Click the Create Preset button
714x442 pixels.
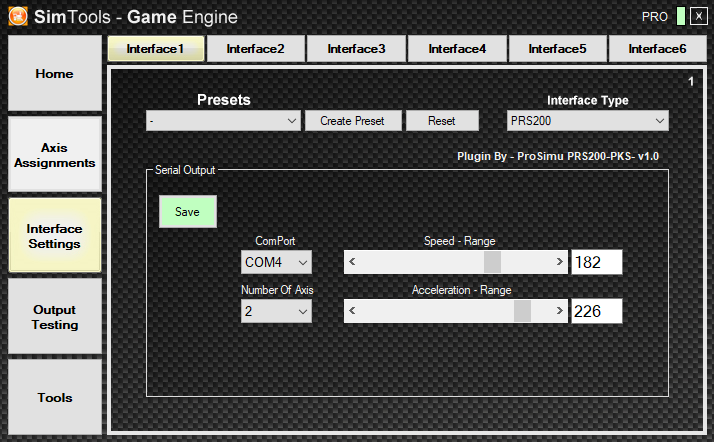tap(352, 121)
